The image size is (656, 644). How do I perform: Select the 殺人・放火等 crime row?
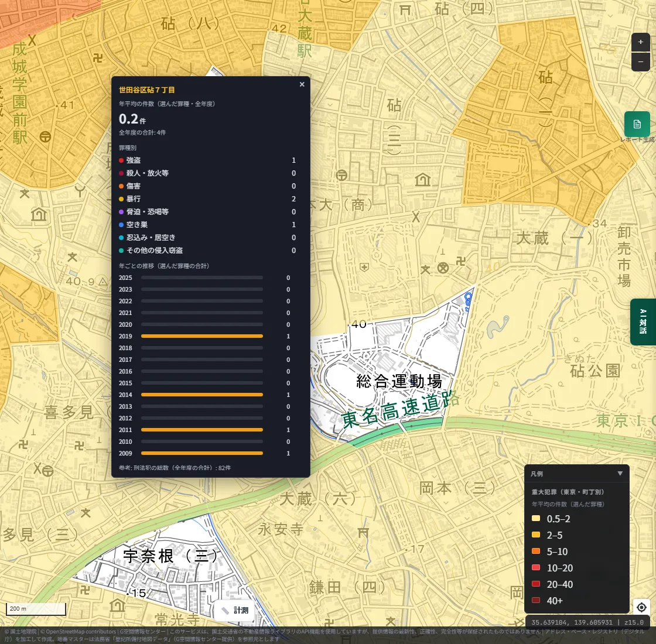click(x=207, y=173)
